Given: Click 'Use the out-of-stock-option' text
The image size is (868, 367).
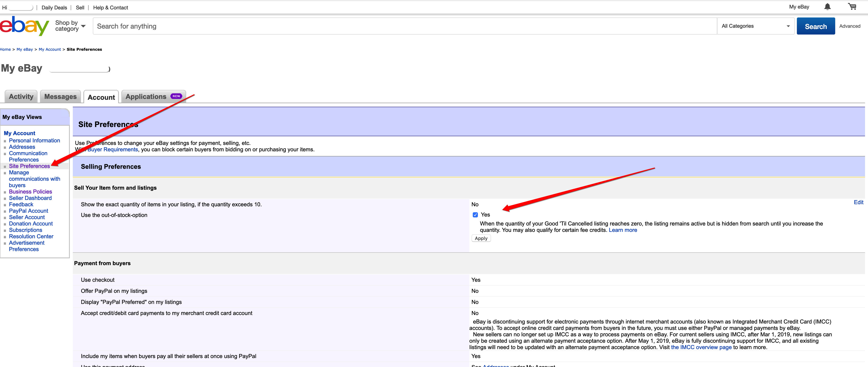Looking at the screenshot, I should click(x=114, y=215).
